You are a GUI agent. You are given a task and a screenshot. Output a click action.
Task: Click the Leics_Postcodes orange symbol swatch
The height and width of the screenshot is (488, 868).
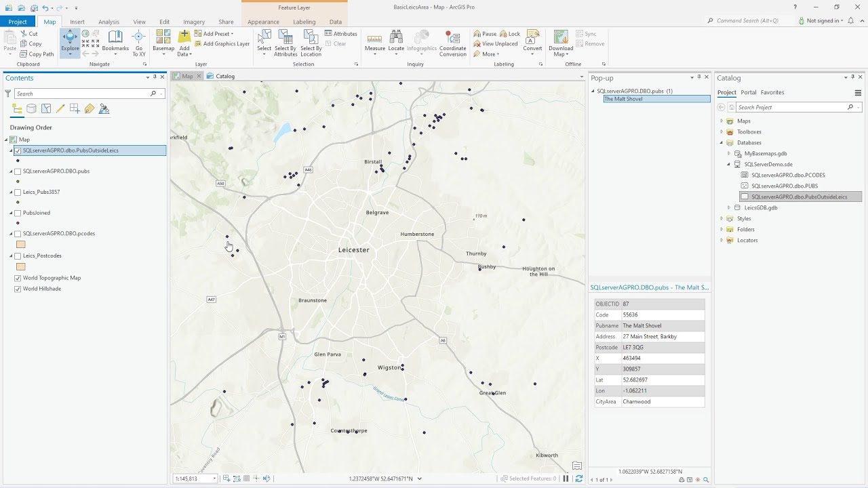tap(20, 266)
